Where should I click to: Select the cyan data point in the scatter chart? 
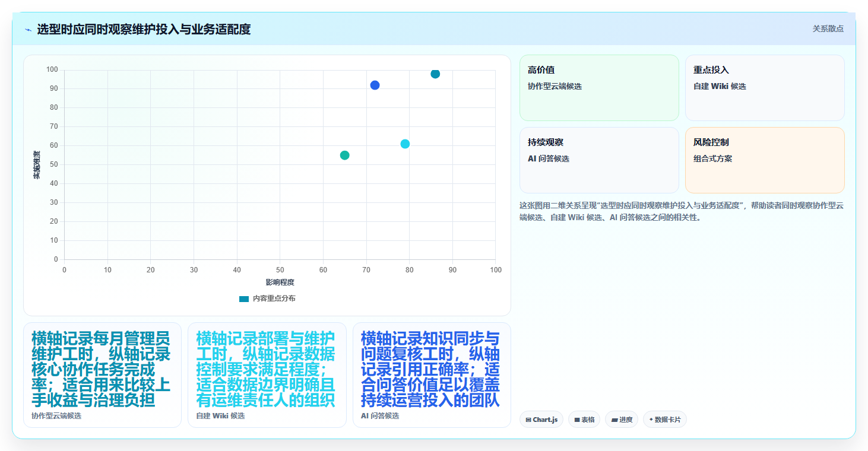405,144
